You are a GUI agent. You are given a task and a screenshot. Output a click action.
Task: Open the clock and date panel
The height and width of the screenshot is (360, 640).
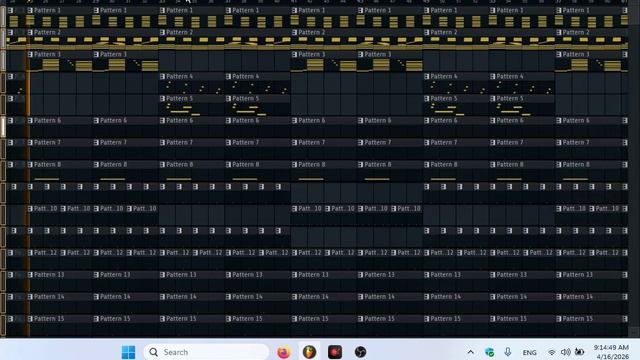tap(611, 352)
